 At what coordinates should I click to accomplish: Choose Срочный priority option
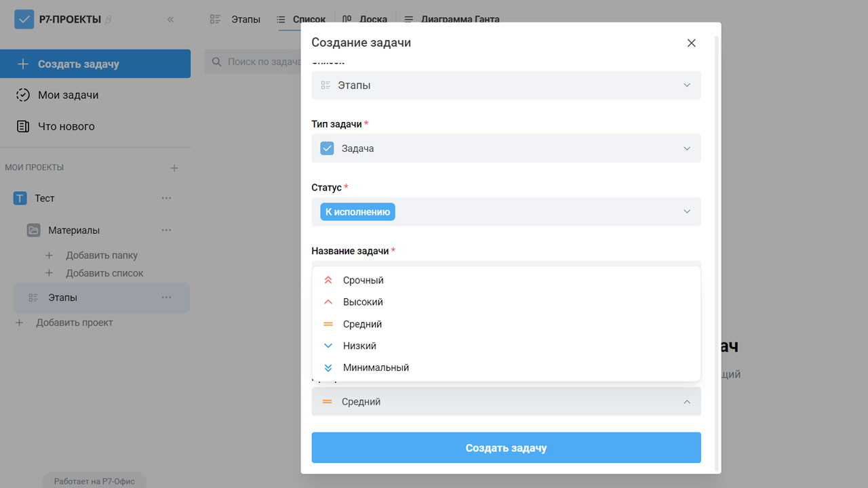click(x=506, y=280)
